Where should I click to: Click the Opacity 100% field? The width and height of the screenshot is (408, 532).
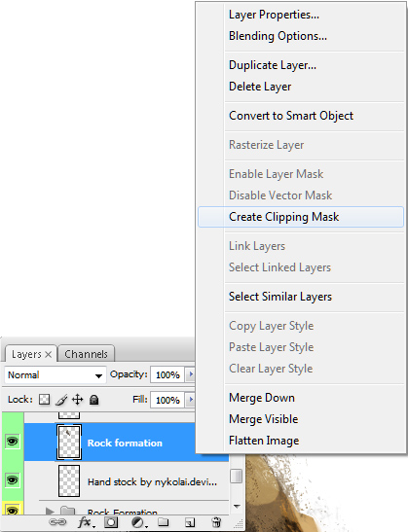(x=167, y=374)
